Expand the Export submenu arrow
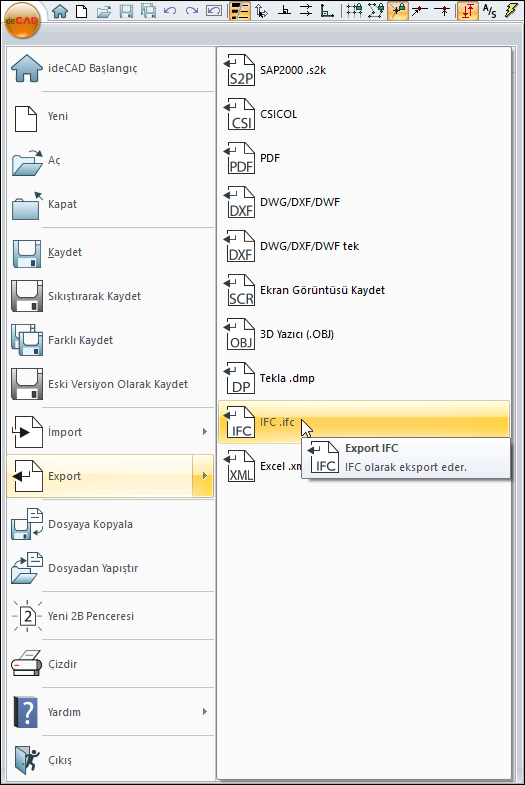The width and height of the screenshot is (525, 785). coord(203,476)
